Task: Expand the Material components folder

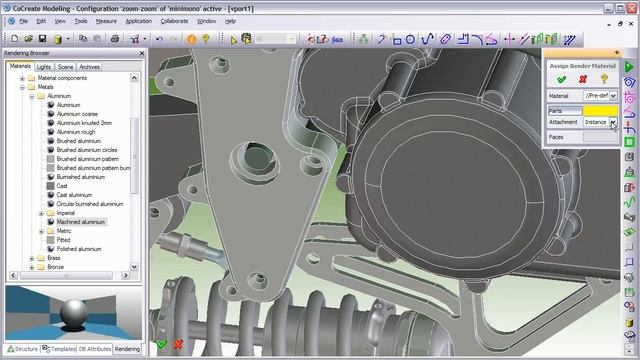Action: pyautogui.click(x=22, y=78)
